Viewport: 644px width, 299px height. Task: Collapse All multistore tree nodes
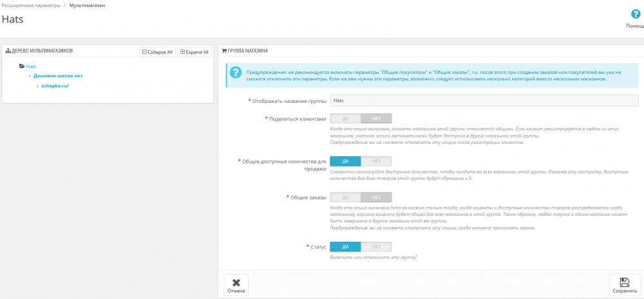[157, 52]
